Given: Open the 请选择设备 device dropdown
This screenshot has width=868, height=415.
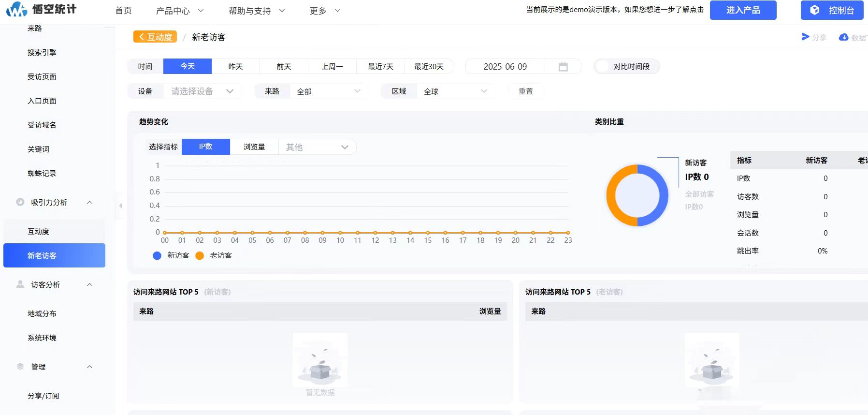Looking at the screenshot, I should 203,91.
